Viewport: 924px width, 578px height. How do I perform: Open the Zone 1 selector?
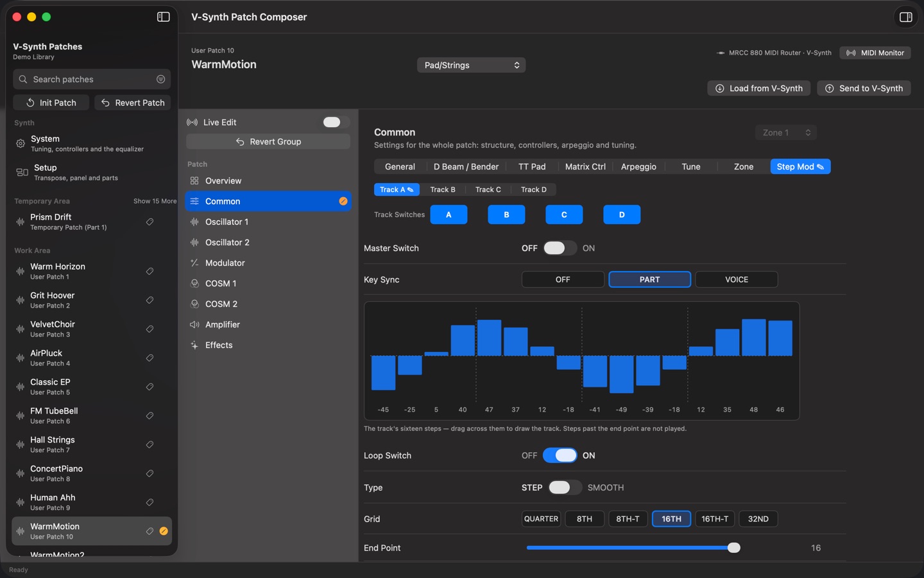click(785, 132)
